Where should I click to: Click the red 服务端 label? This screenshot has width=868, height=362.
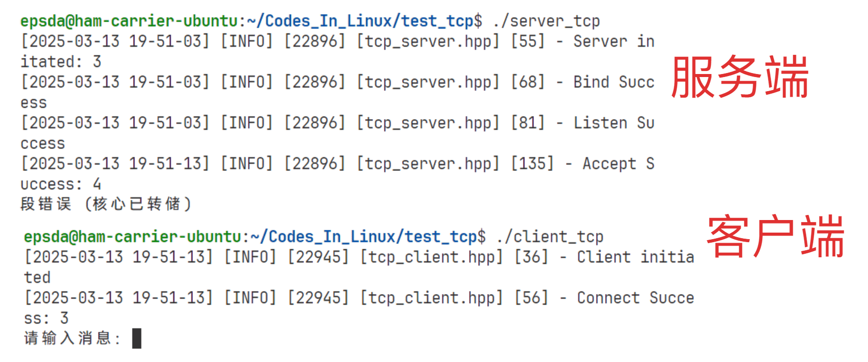pyautogui.click(x=740, y=77)
